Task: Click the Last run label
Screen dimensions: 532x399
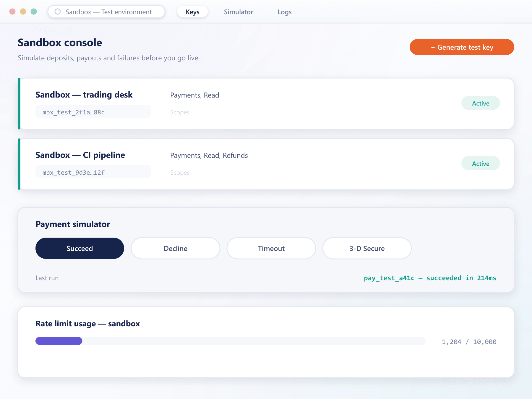Action: (47, 278)
